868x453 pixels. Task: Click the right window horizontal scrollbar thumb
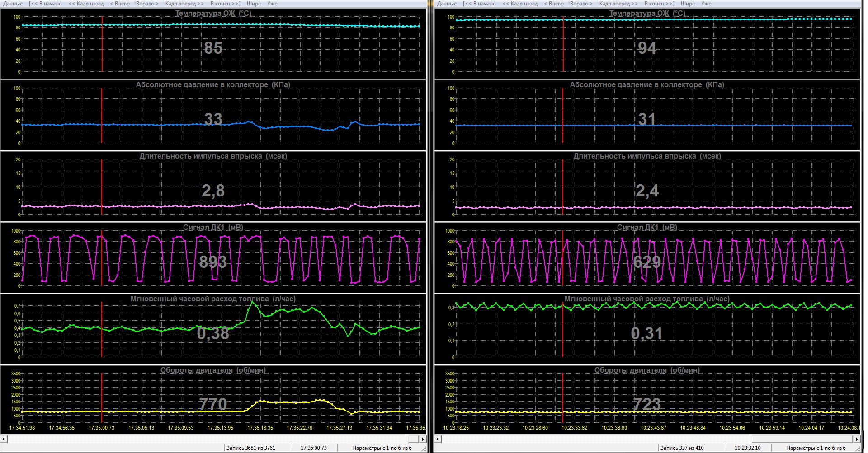coord(802,439)
